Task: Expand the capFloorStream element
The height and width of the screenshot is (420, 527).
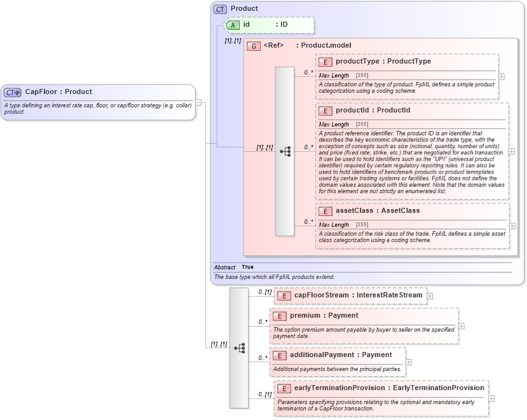Action: pos(430,296)
